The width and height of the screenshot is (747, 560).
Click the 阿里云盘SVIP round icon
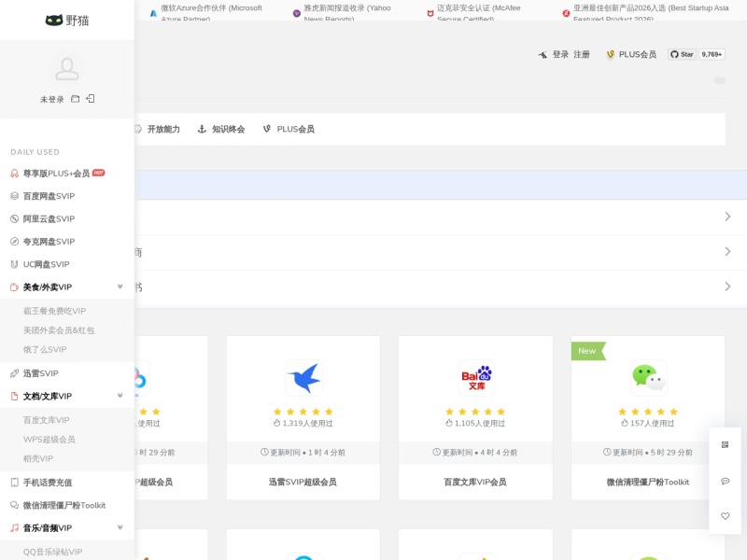(x=14, y=219)
